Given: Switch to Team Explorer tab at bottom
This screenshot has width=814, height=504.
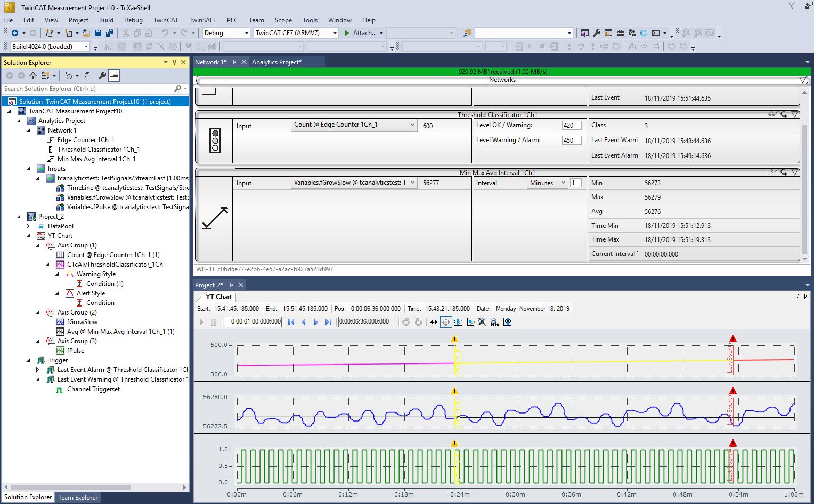Looking at the screenshot, I should coord(78,498).
